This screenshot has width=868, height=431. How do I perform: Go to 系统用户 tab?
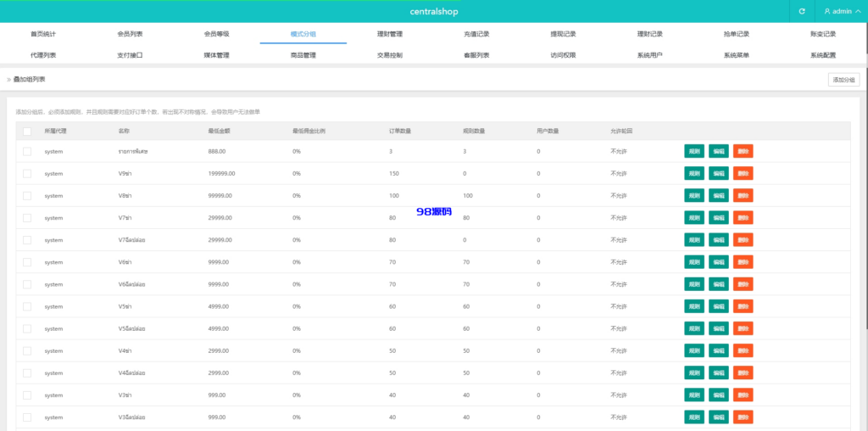pyautogui.click(x=650, y=55)
